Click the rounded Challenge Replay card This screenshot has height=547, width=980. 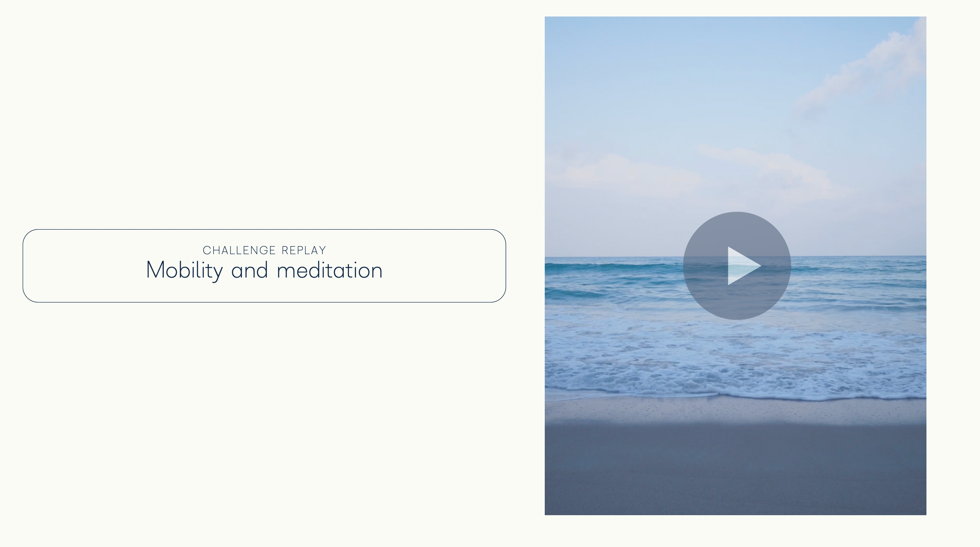264,266
